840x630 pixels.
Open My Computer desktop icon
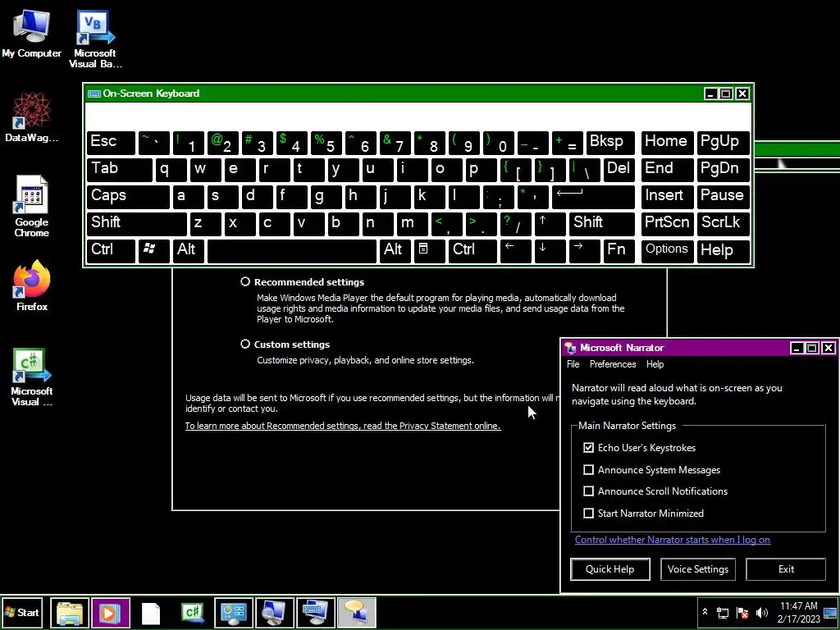click(31, 33)
